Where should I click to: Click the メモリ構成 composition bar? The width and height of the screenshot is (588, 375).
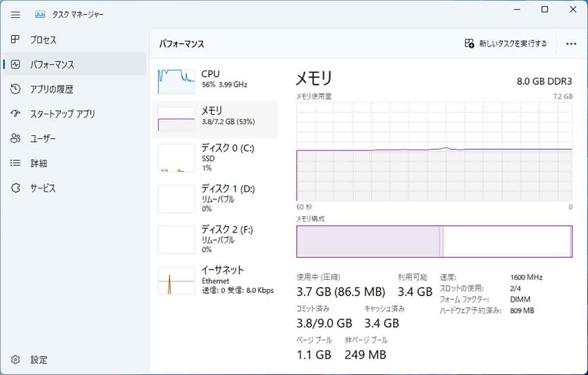(435, 241)
